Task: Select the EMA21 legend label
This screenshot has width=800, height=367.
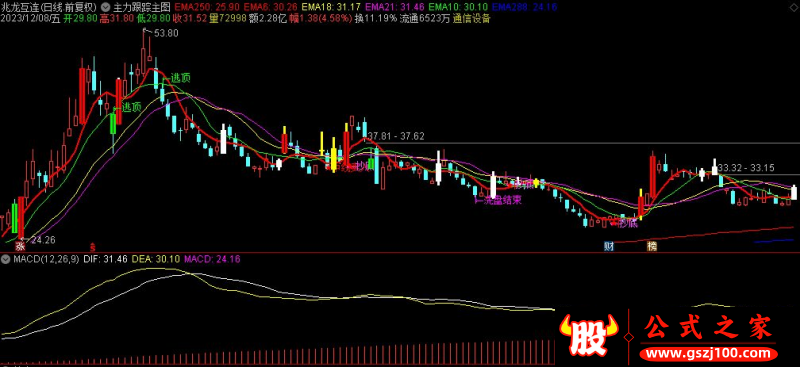Action: point(379,7)
